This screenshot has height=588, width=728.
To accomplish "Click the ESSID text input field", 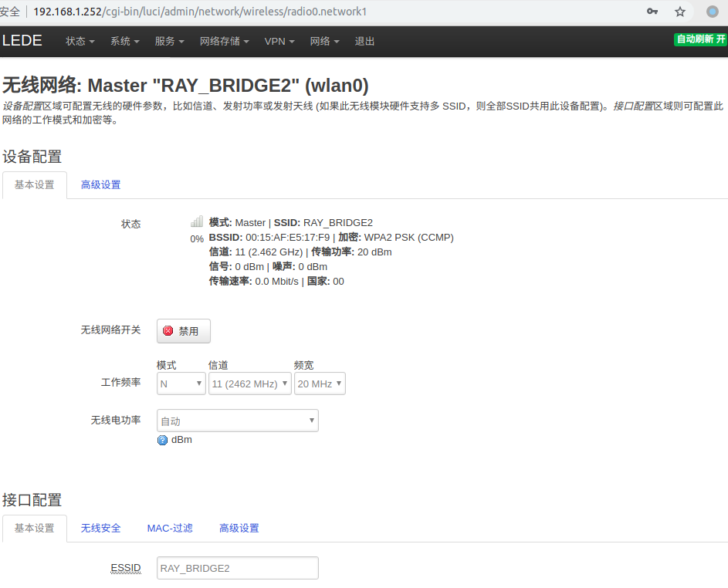I will [237, 568].
